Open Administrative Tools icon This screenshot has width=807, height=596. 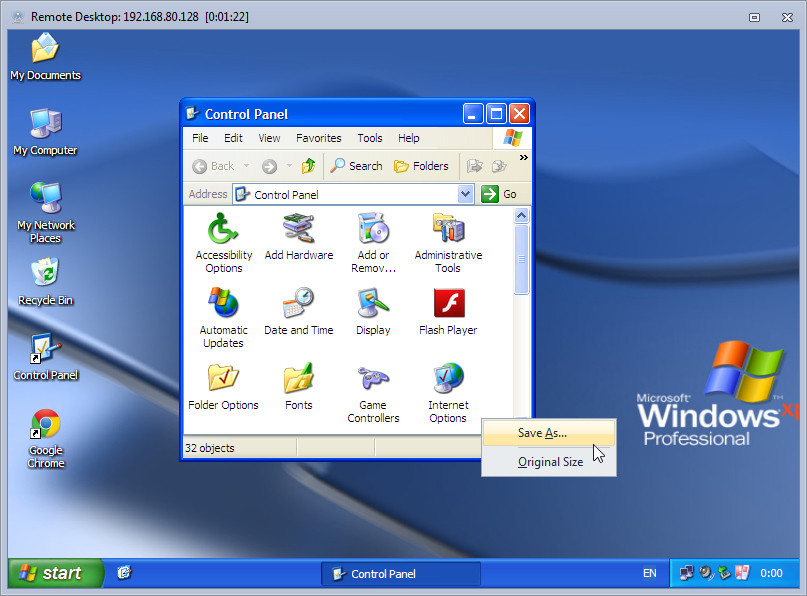tap(448, 242)
